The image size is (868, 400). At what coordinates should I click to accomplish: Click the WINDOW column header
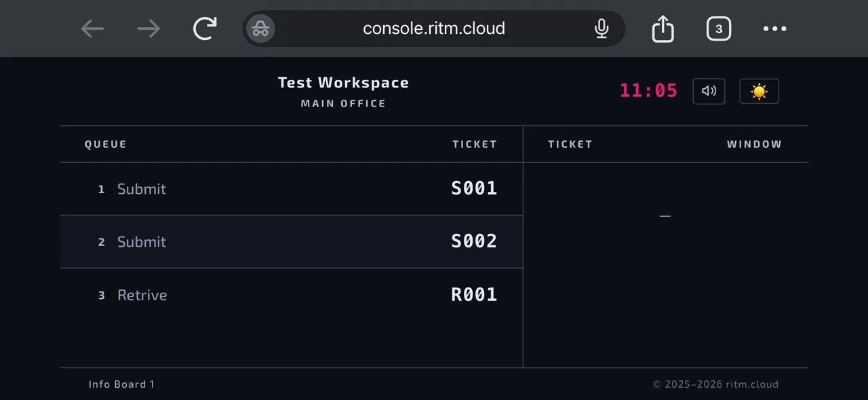754,144
